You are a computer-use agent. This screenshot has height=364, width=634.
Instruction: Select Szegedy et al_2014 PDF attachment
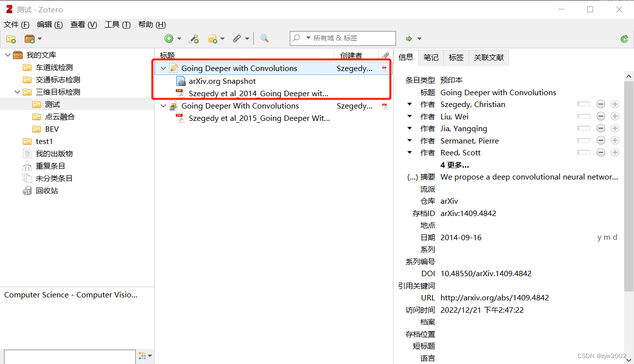tap(258, 93)
